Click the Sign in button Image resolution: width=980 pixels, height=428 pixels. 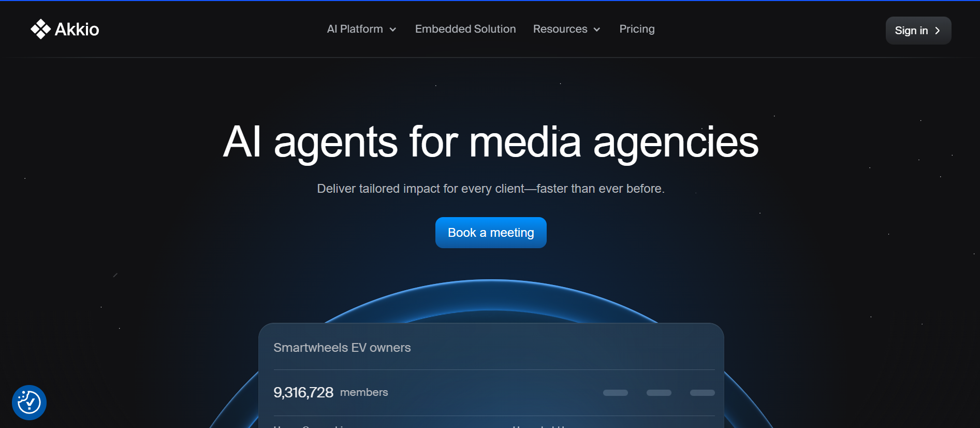click(918, 31)
